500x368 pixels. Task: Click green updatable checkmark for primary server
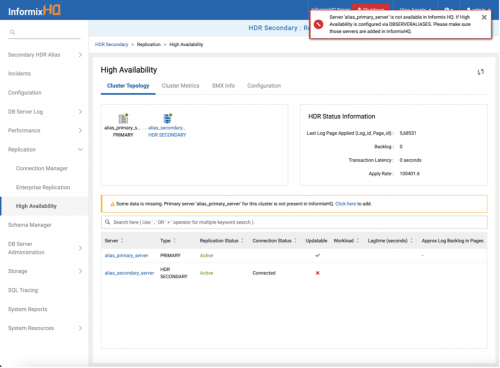click(318, 255)
